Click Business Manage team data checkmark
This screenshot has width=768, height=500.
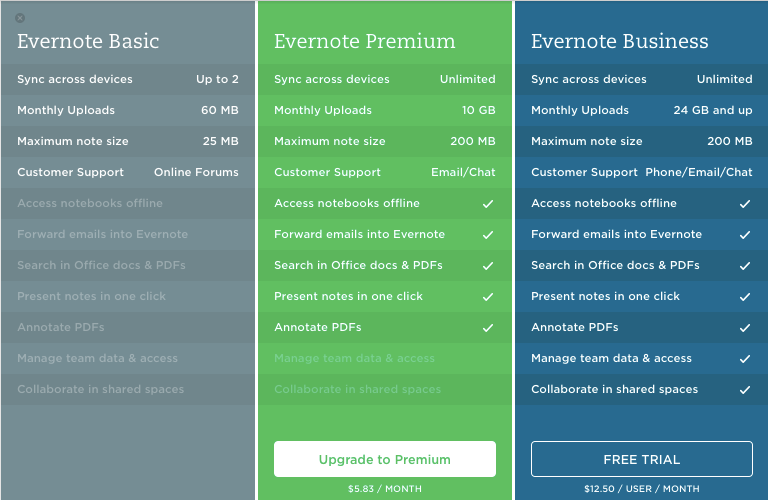tap(744, 359)
